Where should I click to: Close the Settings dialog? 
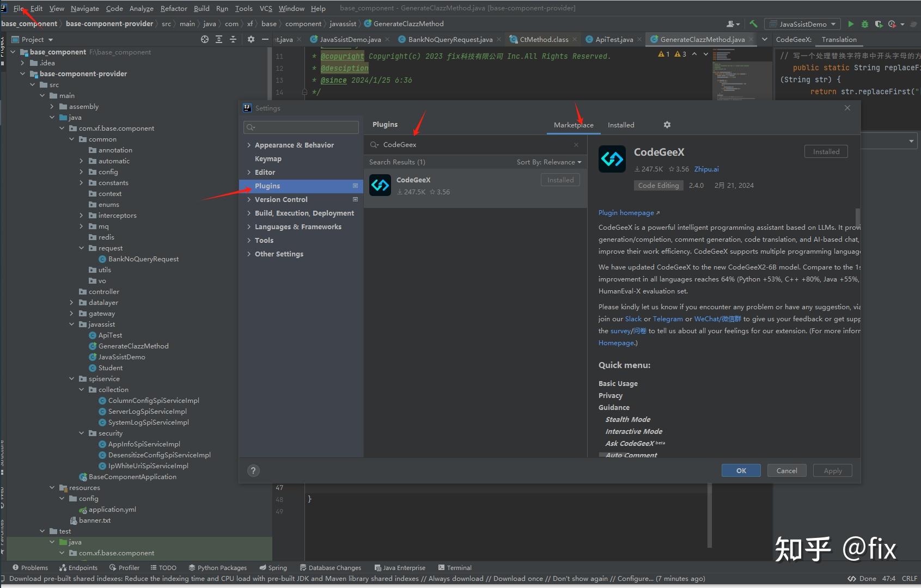click(847, 108)
